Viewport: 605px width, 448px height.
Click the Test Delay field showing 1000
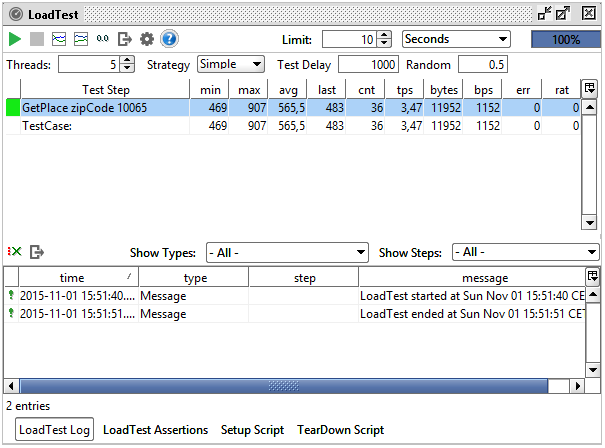368,64
